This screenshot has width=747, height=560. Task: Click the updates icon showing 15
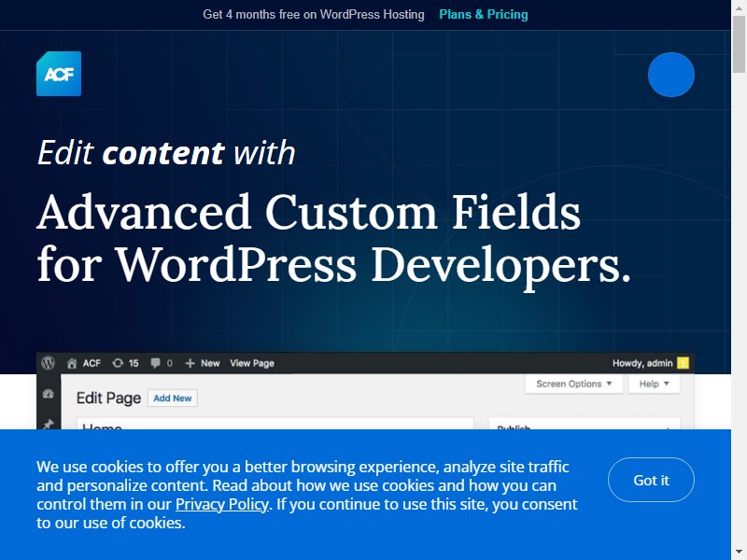tap(118, 363)
